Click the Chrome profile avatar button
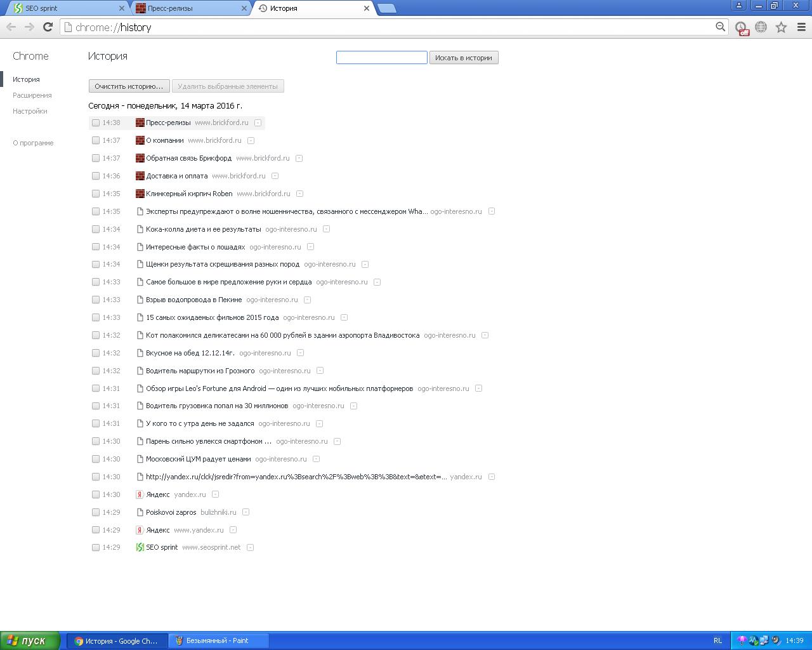This screenshot has height=650, width=812. (x=738, y=5)
